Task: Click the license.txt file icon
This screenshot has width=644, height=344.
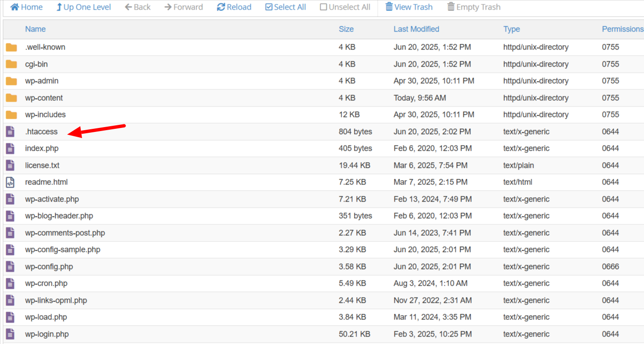Action: pos(10,165)
